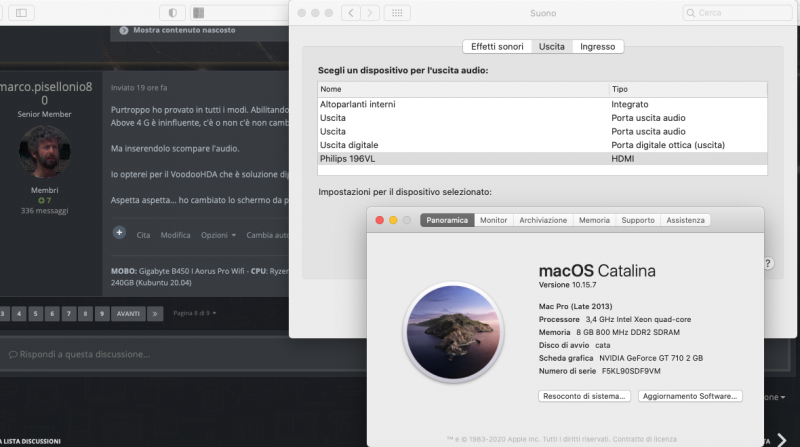Open the Pagina 8 di 9 dropdown

coord(194,313)
